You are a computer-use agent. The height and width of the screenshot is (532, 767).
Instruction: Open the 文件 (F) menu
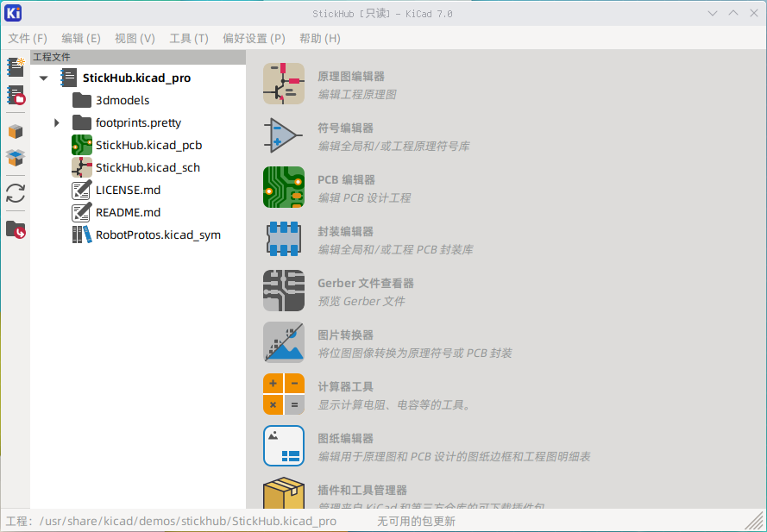(28, 39)
